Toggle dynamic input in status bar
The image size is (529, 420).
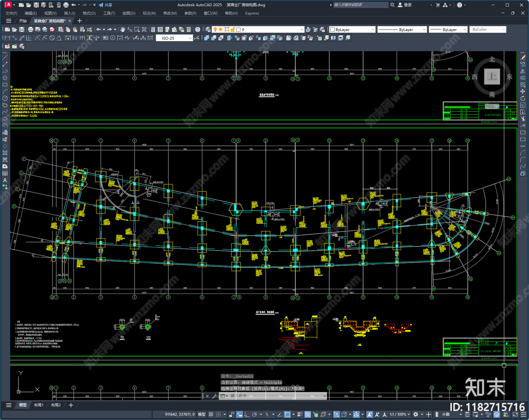pyautogui.click(x=239, y=414)
